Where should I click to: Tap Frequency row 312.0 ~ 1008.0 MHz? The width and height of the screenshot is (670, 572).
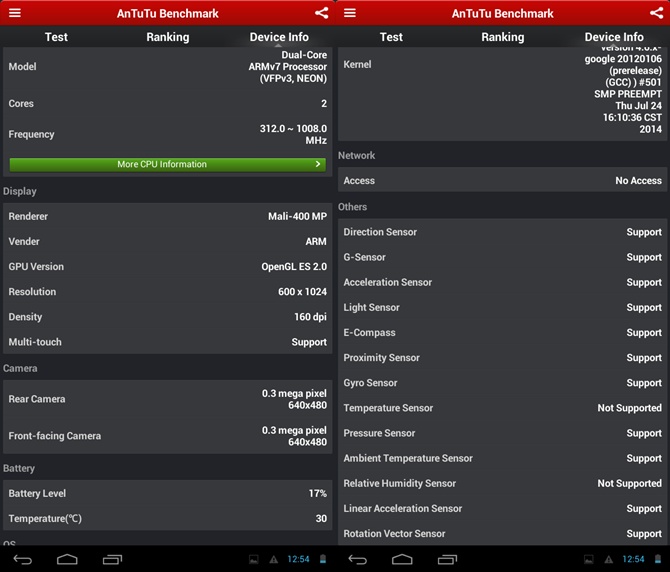[168, 134]
